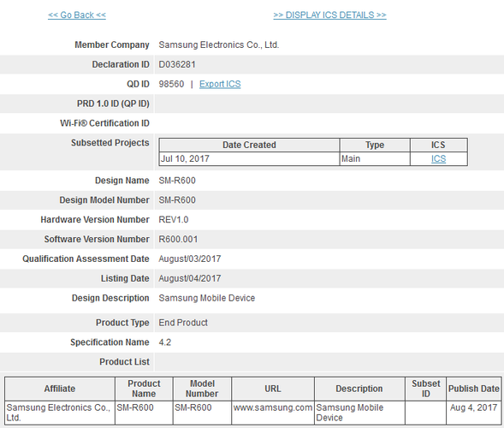
Task: Click 'Samsung Electronics Co., Ltd.' Member Company value
Action: 219,45
